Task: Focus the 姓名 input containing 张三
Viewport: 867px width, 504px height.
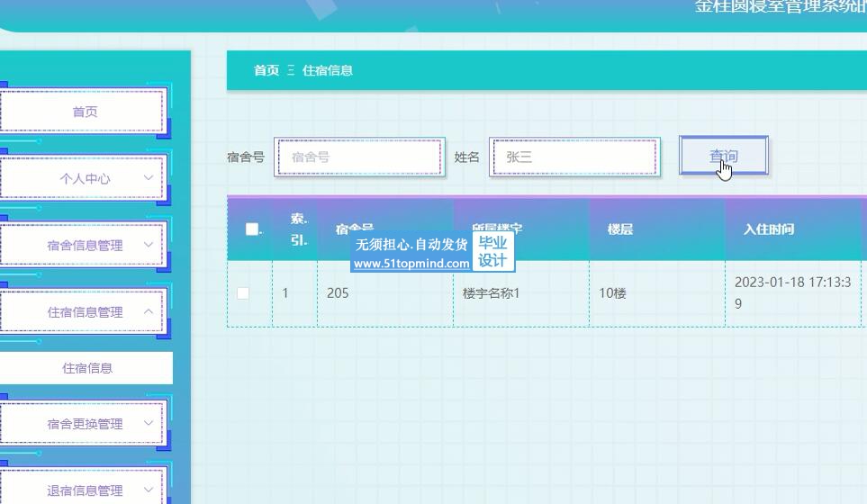Action: pos(574,157)
